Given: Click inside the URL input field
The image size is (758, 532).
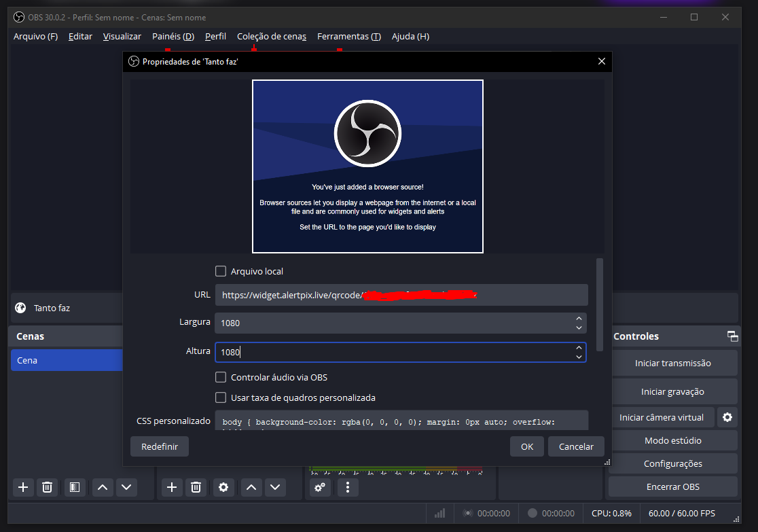Looking at the screenshot, I should click(401, 295).
